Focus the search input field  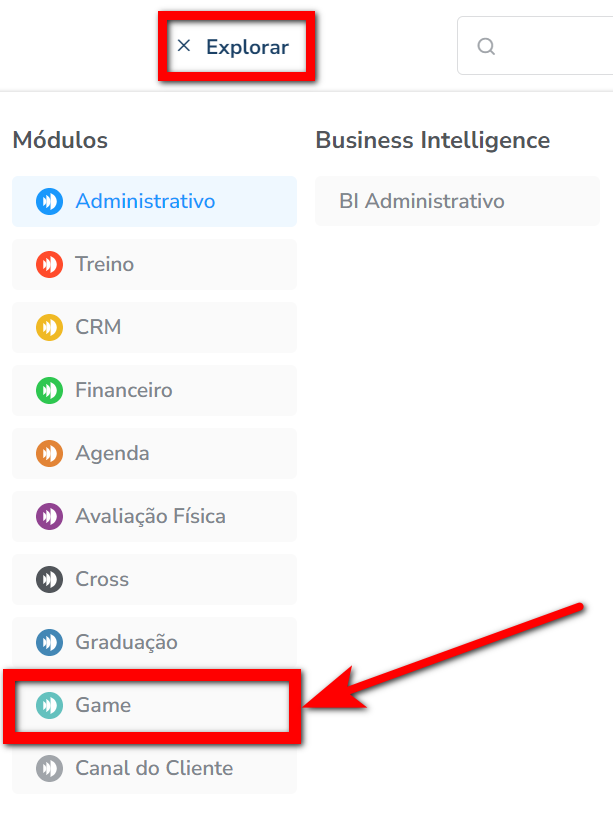[555, 47]
